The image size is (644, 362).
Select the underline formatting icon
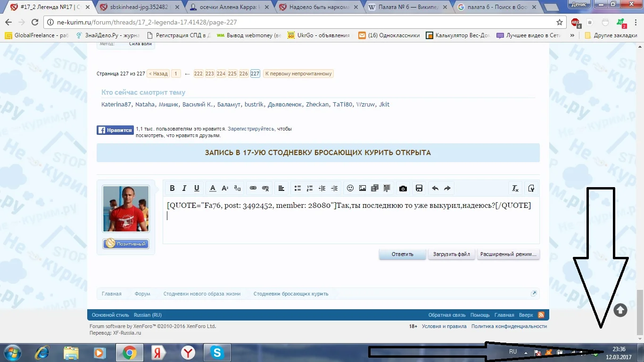pyautogui.click(x=197, y=188)
